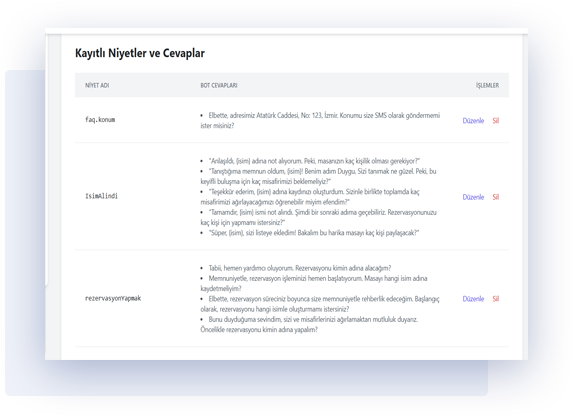The height and width of the screenshot is (416, 573).
Task: Edit the rezervasyonYapmak intent via Düzenle
Action: (473, 299)
